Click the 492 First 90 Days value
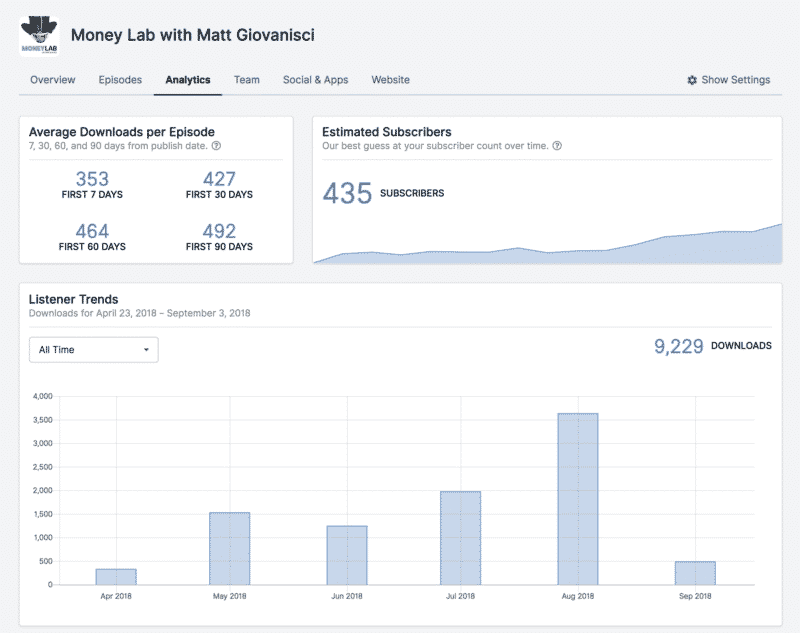 (x=219, y=231)
